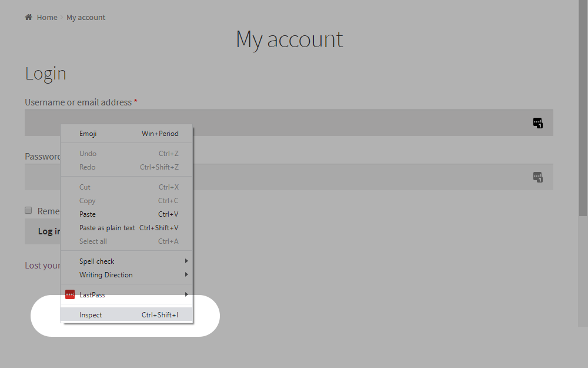Focus the Username or email address field
The image size is (588, 368).
[x=289, y=123]
